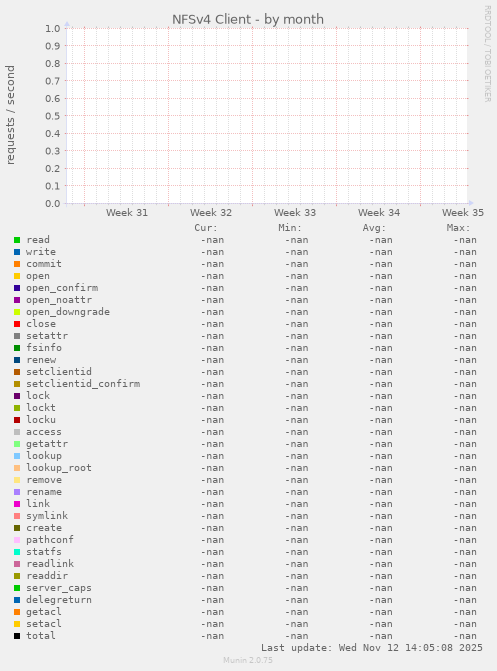
Task: Click the blue write legend swatch
Action: [x=17, y=252]
